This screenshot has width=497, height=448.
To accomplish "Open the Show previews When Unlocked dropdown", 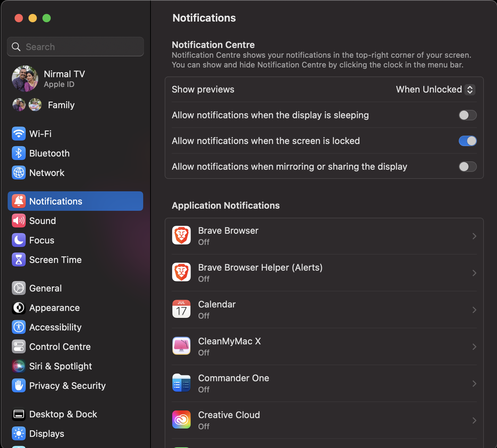I will click(x=435, y=89).
